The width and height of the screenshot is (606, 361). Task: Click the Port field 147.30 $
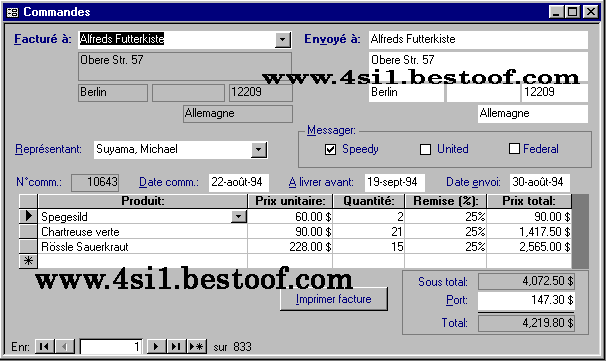point(526,300)
